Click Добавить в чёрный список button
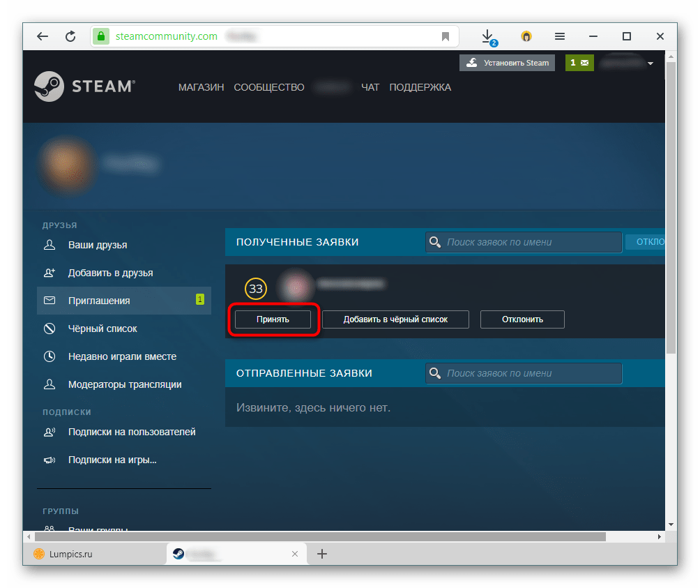 [395, 319]
